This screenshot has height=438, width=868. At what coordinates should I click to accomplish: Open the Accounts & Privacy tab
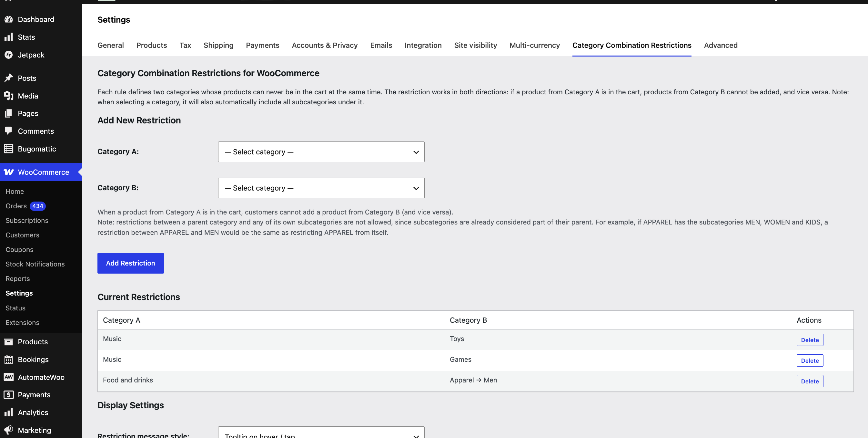[x=325, y=45]
